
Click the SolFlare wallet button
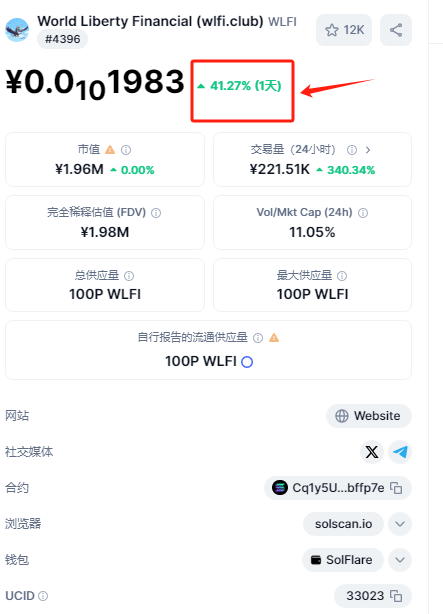point(343,560)
